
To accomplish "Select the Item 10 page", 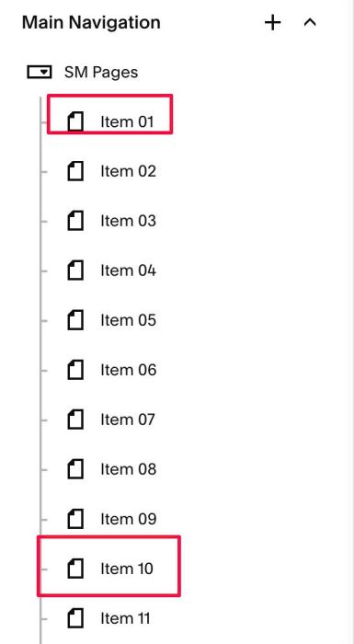I will pyautogui.click(x=127, y=569).
